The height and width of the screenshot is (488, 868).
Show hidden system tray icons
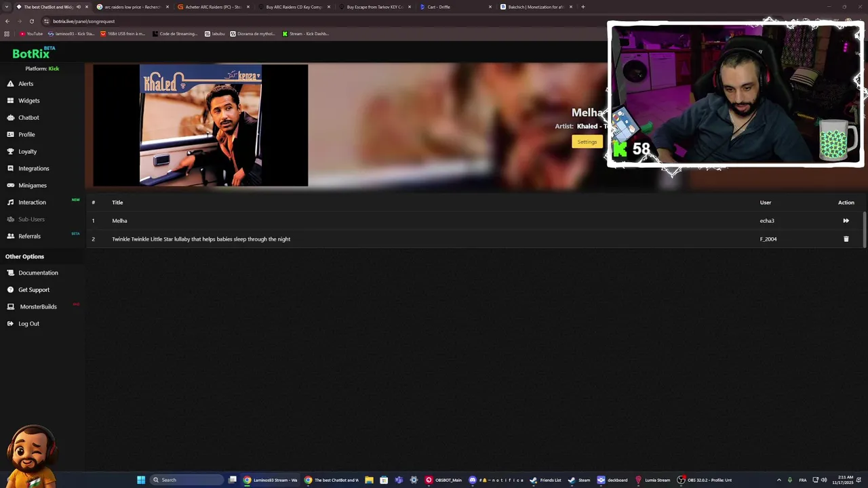point(778,480)
